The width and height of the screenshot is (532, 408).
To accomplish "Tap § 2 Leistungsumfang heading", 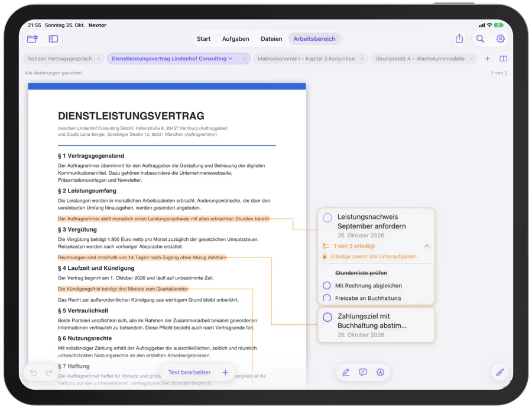I will click(x=87, y=191).
